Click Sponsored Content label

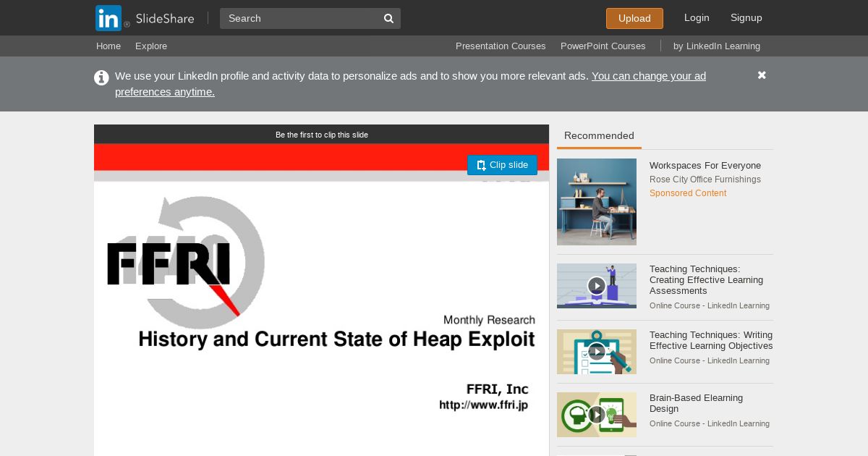pos(688,193)
